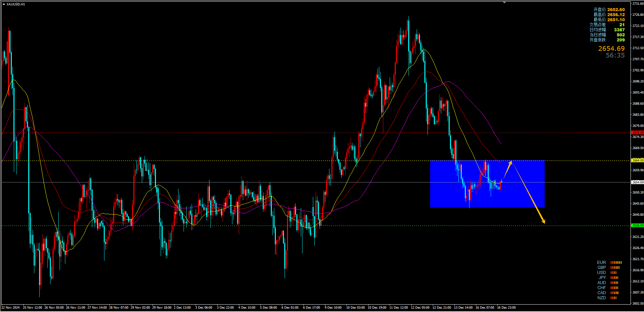Click the EUR strength meter bars
The image size is (644, 312).
pyautogui.click(x=616, y=263)
